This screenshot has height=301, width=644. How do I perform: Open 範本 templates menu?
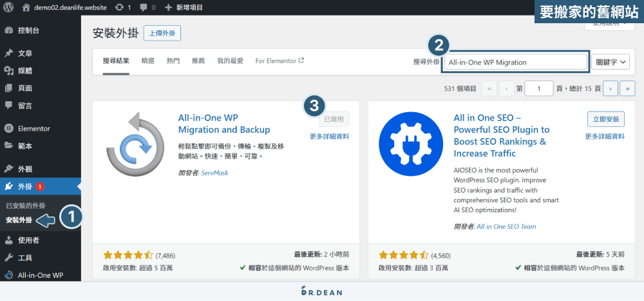pyautogui.click(x=40, y=146)
